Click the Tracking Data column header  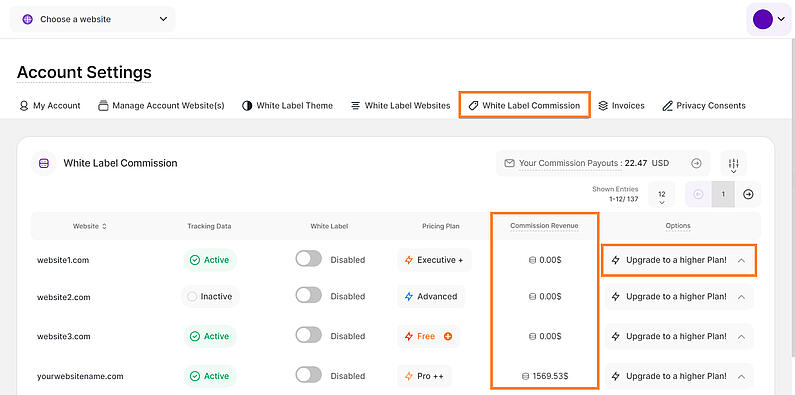click(x=209, y=226)
